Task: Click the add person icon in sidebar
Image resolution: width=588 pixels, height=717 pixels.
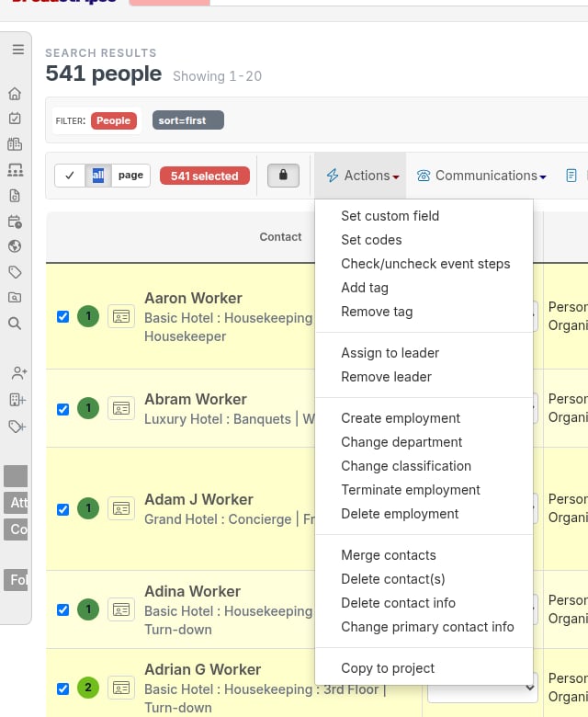Action: pos(18,373)
